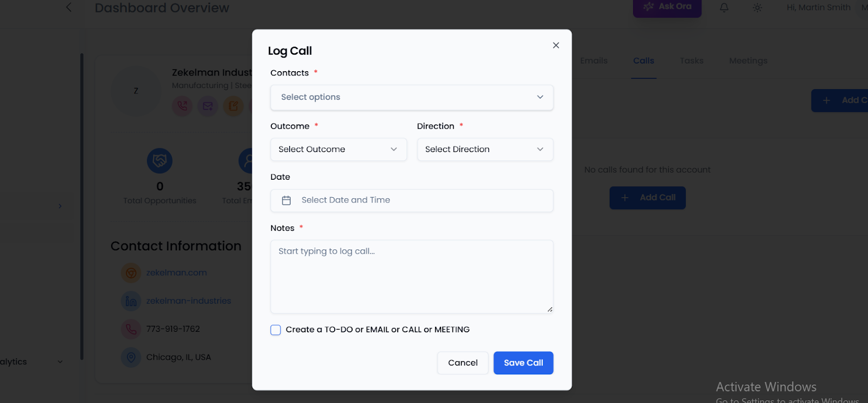Click the back arrow beside Dashboard Overview
Viewport: 868px width, 403px height.
click(69, 8)
